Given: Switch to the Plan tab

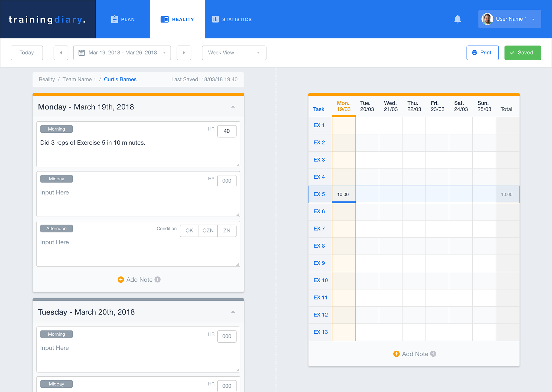Looking at the screenshot, I should pyautogui.click(x=123, y=19).
